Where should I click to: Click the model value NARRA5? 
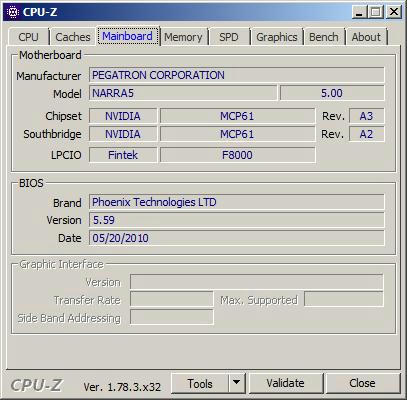point(183,93)
